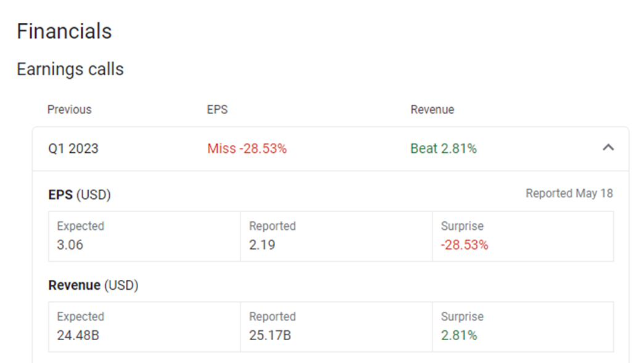
Task: Click the EPS column header
Action: (217, 110)
